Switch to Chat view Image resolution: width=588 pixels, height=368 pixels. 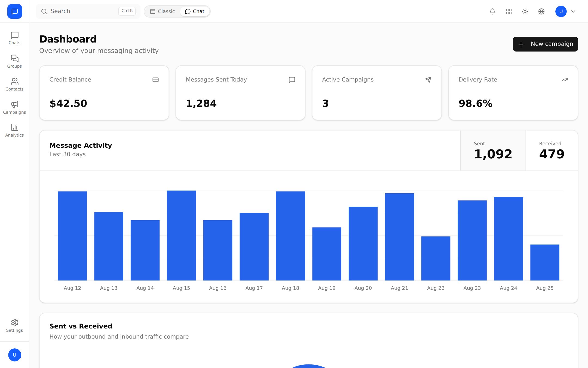pos(195,11)
